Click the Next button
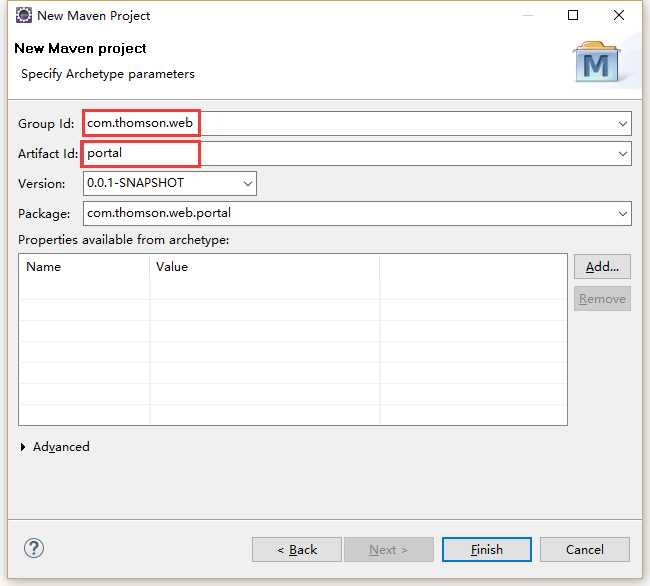 click(389, 550)
